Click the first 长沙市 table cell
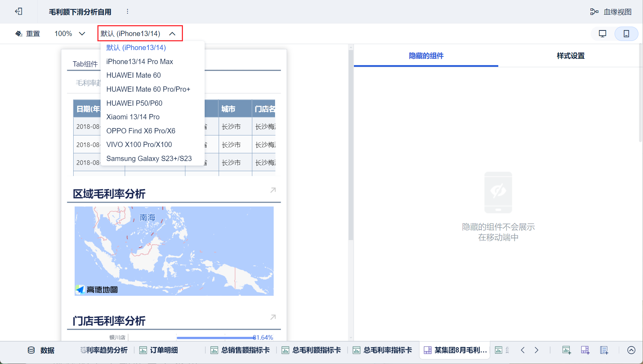 pos(235,127)
